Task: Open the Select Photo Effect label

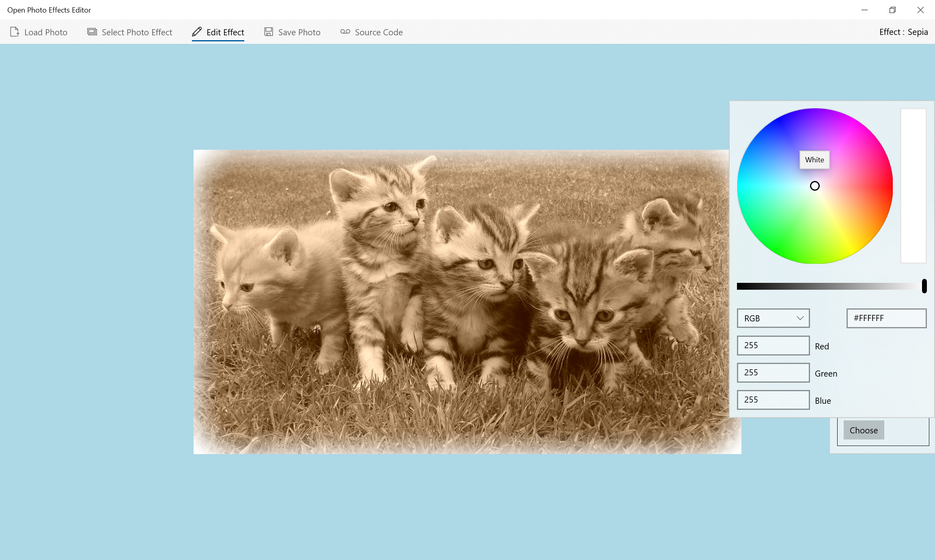Action: pyautogui.click(x=137, y=32)
